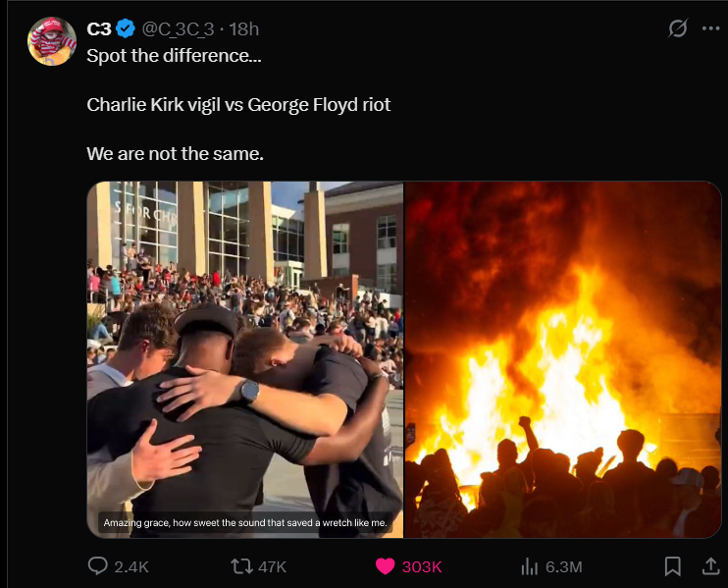View analytics via the bar chart icon
Image resolution: width=728 pixels, height=588 pixels.
tap(529, 566)
